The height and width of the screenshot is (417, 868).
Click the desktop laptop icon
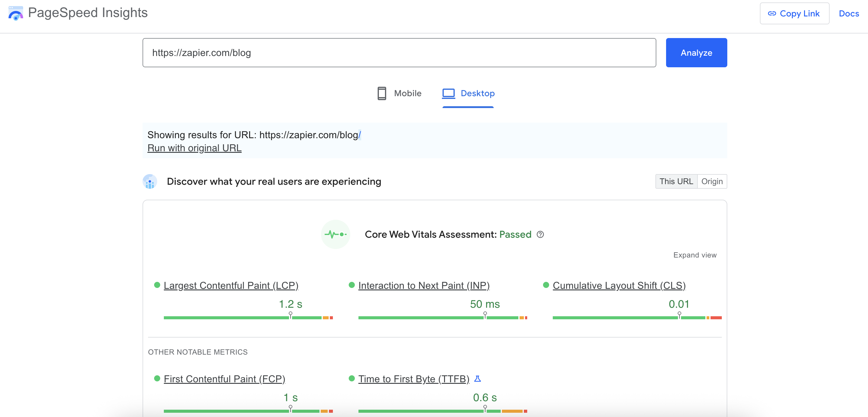tap(449, 93)
